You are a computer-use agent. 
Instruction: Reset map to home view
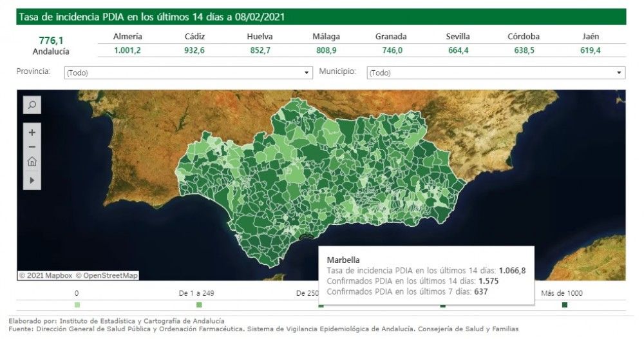coord(32,162)
